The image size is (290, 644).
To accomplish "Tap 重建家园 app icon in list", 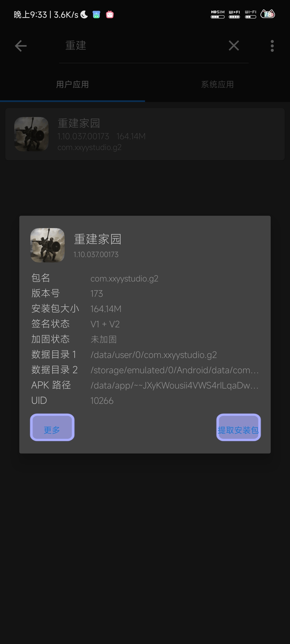I will pyautogui.click(x=31, y=134).
